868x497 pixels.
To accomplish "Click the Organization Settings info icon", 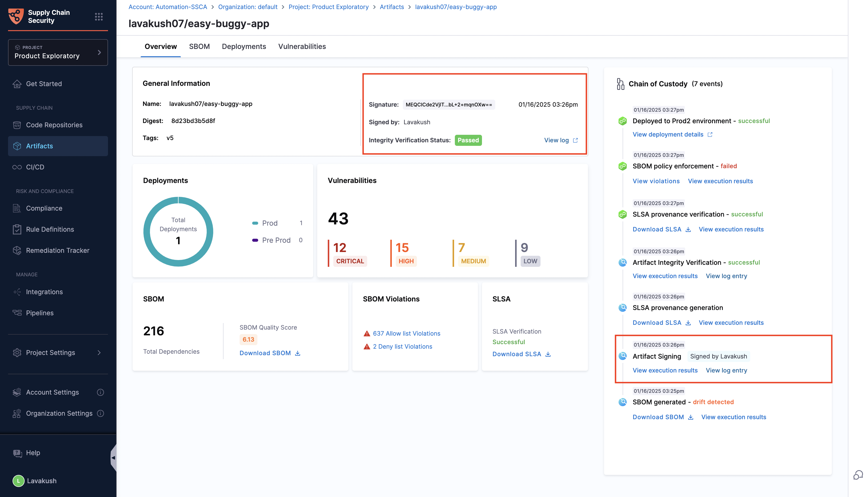I will (100, 413).
